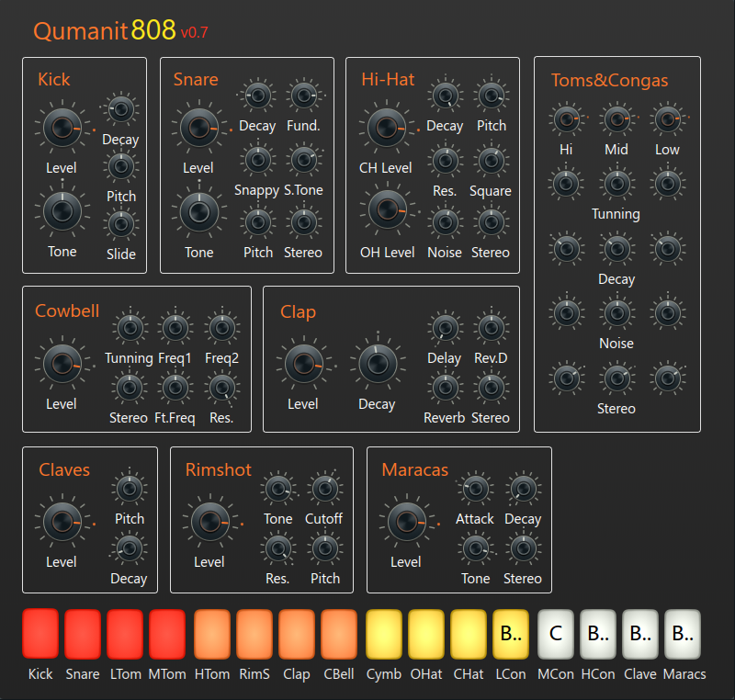
Task: Click the Kick Decay knob
Action: (121, 109)
